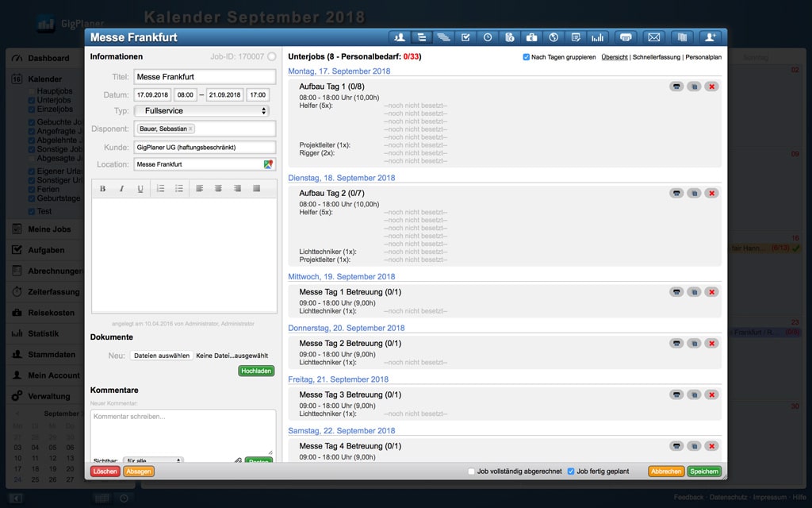
Task: Check 'Job vollständig abgerechnet' checkbox
Action: tap(471, 471)
